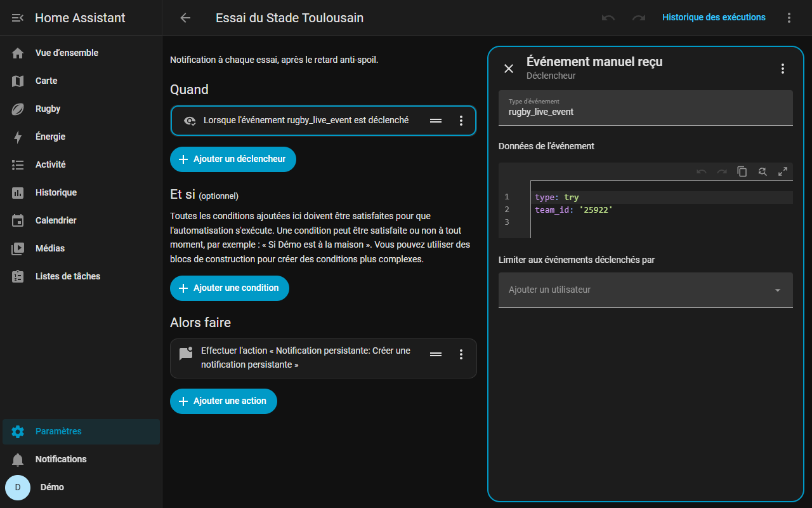This screenshot has height=508, width=812.
Task: Click the 'Données de l'événement' label
Action: click(546, 146)
